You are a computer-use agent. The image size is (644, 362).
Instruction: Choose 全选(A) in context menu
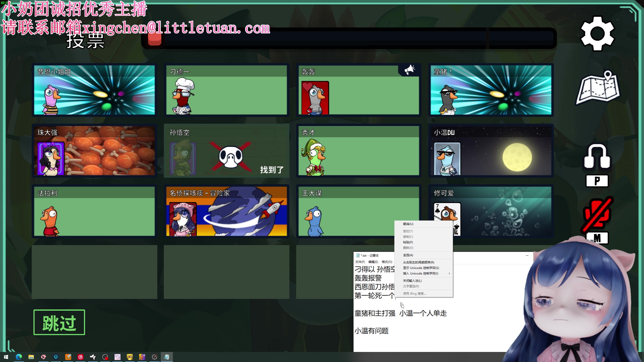[408, 255]
